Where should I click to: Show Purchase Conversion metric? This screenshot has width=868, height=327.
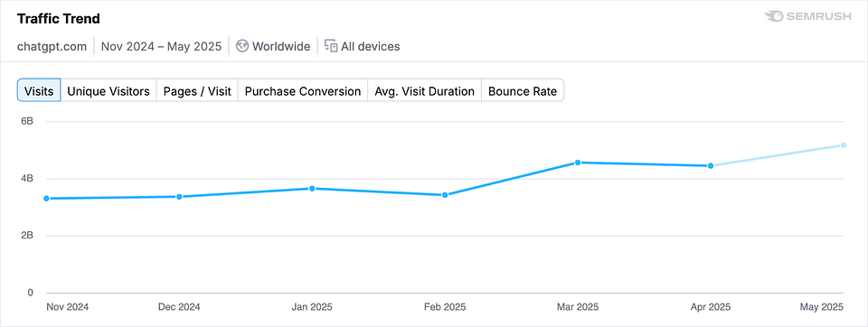pos(303,90)
